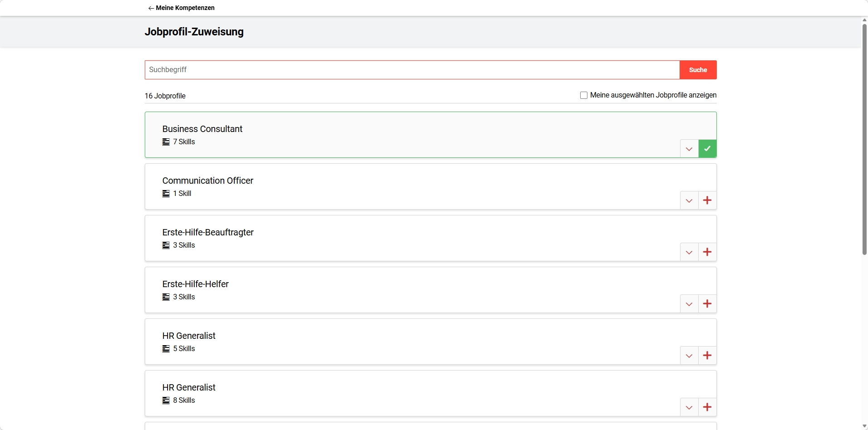The image size is (868, 430).
Task: Click skills list icon under Erste-Hilfe-Helfer
Action: 166,297
